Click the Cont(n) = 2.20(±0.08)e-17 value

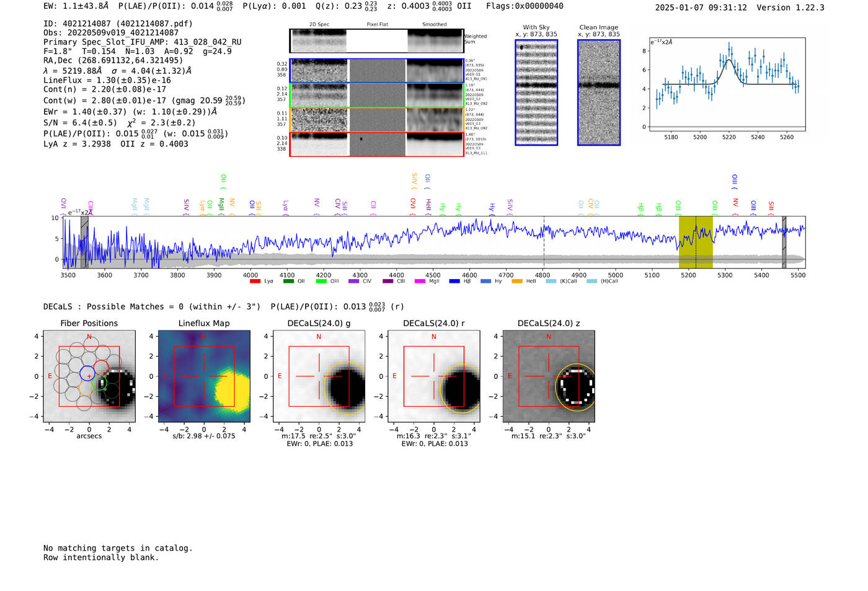pos(105,89)
